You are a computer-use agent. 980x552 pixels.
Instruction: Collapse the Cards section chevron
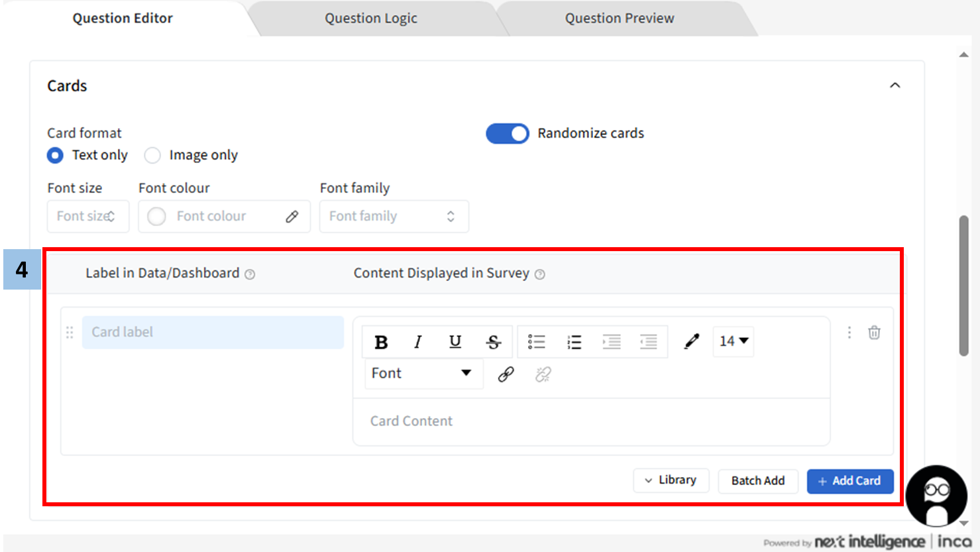point(895,85)
